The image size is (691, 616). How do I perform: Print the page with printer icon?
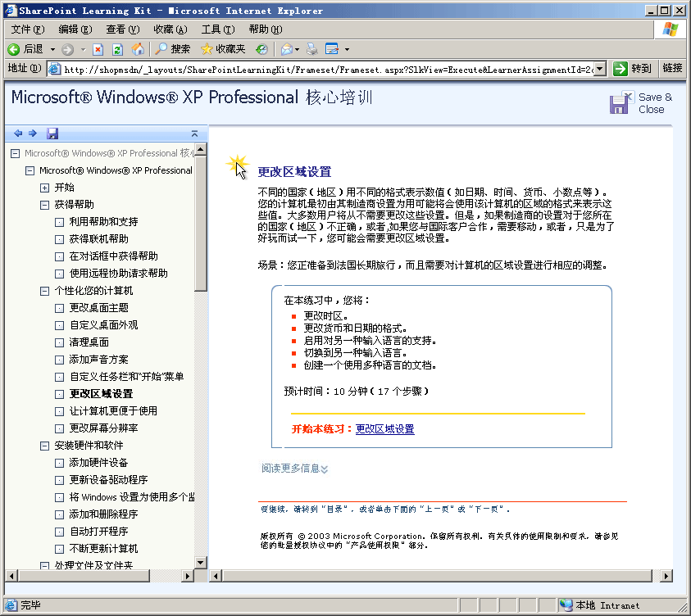click(x=312, y=49)
